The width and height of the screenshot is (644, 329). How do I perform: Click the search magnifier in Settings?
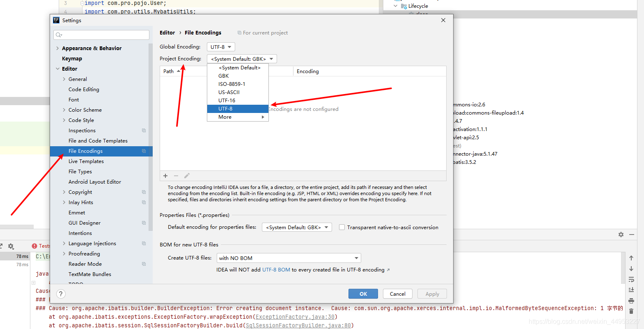[x=59, y=35]
